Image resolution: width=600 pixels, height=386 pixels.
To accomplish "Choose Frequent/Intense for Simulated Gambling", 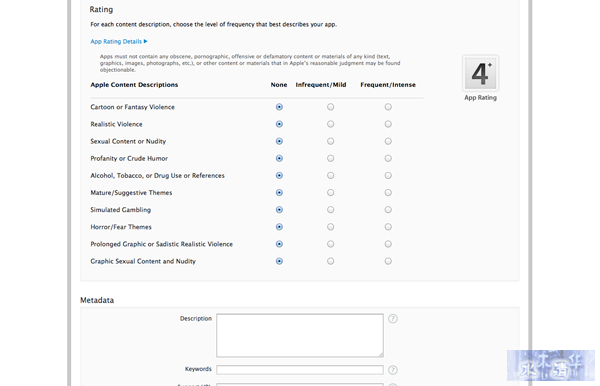I will pos(388,210).
